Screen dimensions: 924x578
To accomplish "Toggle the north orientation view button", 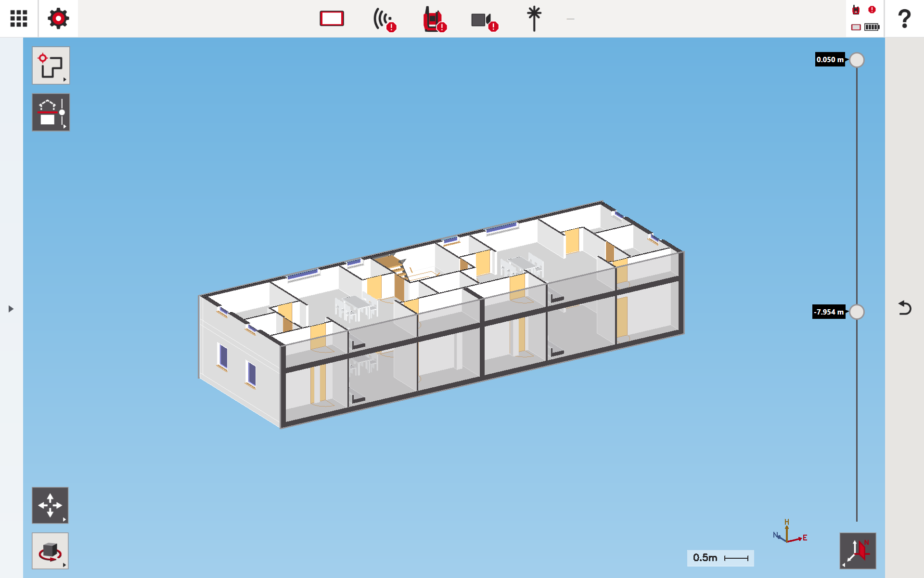I will click(x=858, y=551).
